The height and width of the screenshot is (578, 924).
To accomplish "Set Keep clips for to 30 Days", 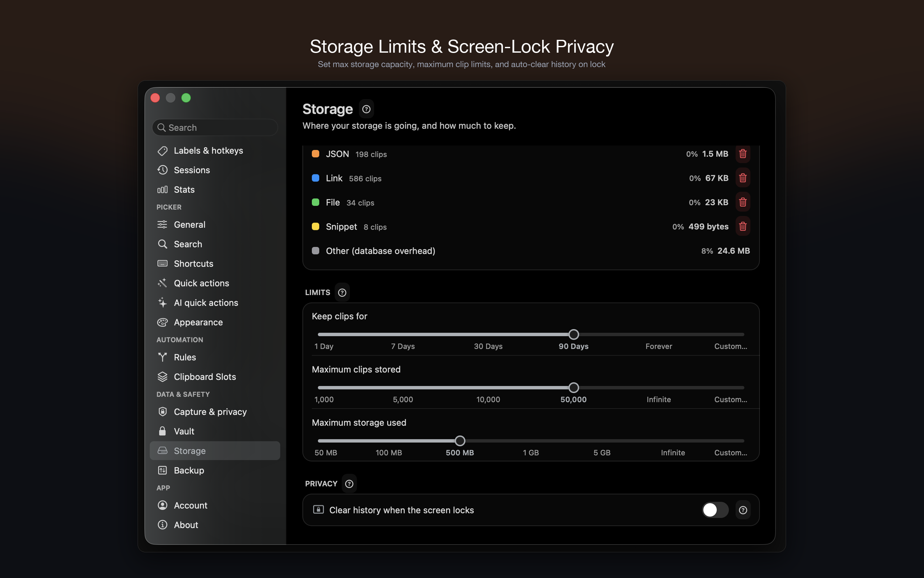I will (488, 346).
